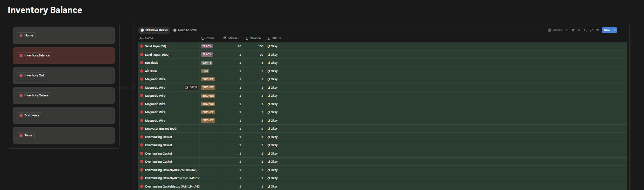Viewport: 644px width, 190px height.
Task: Open the Balance column header menu
Action: pos(254,38)
